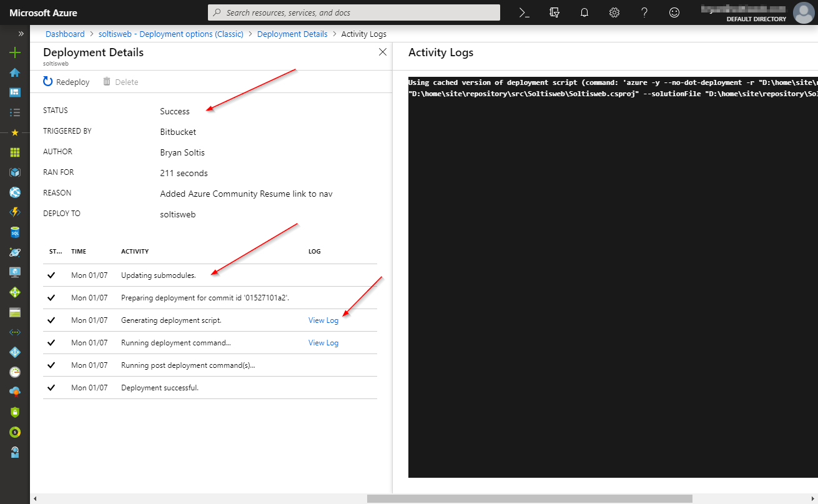The width and height of the screenshot is (818, 504).
Task: Open Virtual machines monitor icon
Action: pyautogui.click(x=14, y=272)
